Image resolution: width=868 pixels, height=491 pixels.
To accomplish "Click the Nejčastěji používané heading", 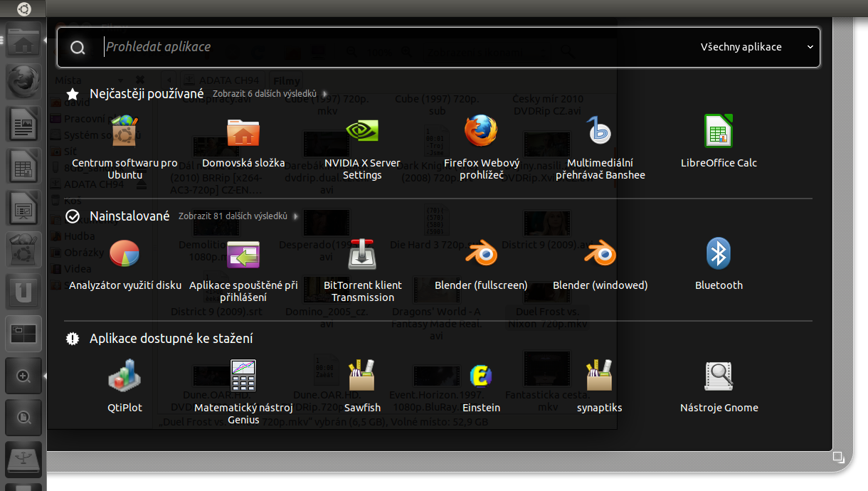I will click(147, 94).
